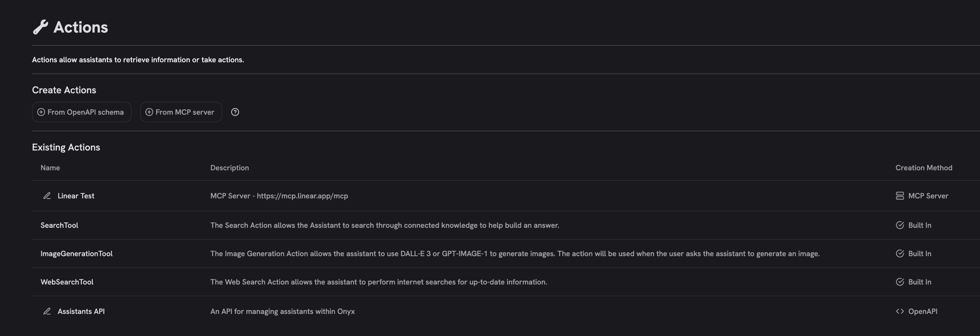This screenshot has width=980, height=336.
Task: Click the Creation Method column header
Action: click(x=924, y=167)
